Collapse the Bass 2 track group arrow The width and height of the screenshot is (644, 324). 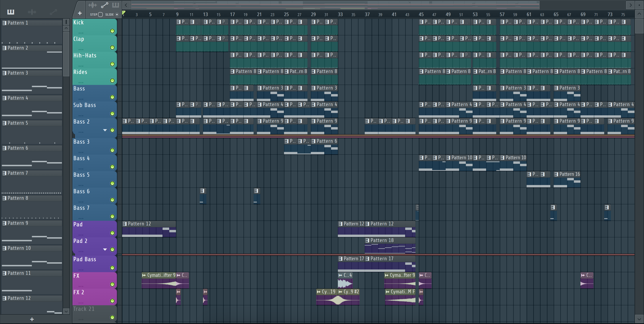(x=105, y=130)
